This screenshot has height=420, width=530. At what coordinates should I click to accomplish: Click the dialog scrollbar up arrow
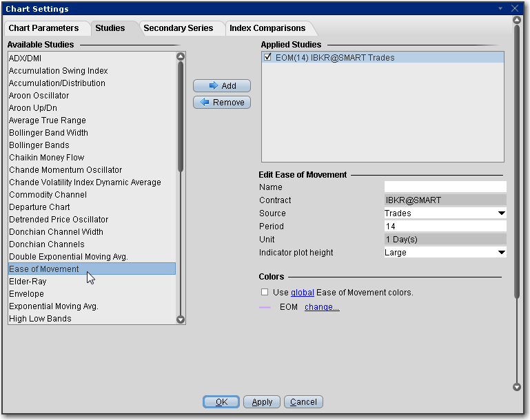517,20
